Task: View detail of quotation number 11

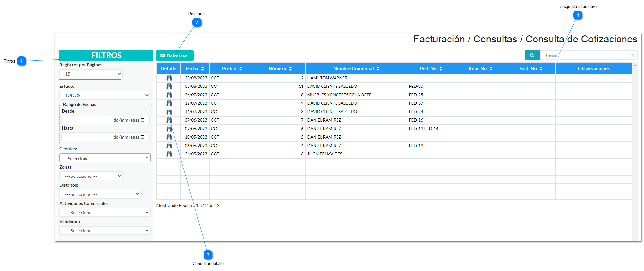Action: (169, 86)
